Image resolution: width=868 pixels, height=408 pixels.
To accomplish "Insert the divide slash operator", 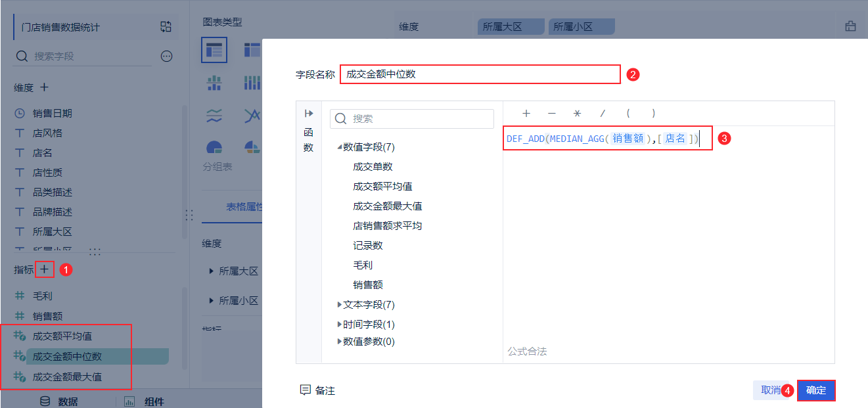I will (x=602, y=113).
